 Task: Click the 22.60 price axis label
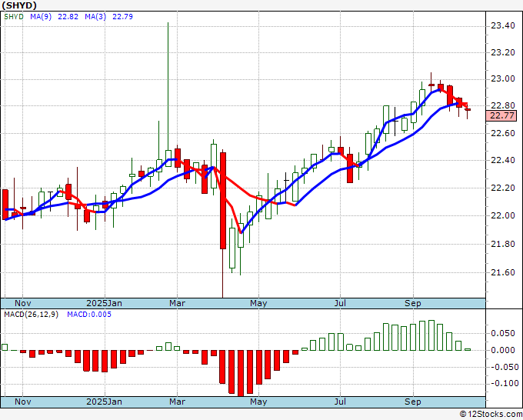(503, 133)
